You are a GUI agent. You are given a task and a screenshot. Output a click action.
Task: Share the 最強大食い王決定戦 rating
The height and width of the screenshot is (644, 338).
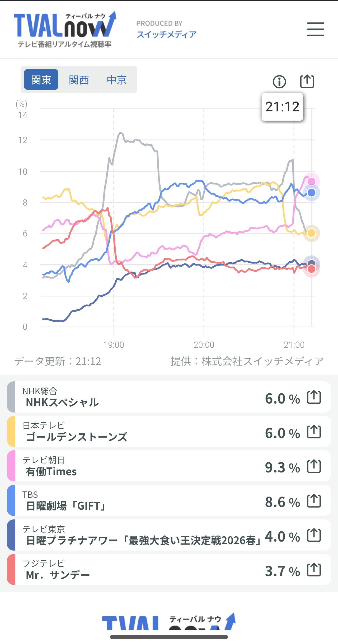(314, 536)
